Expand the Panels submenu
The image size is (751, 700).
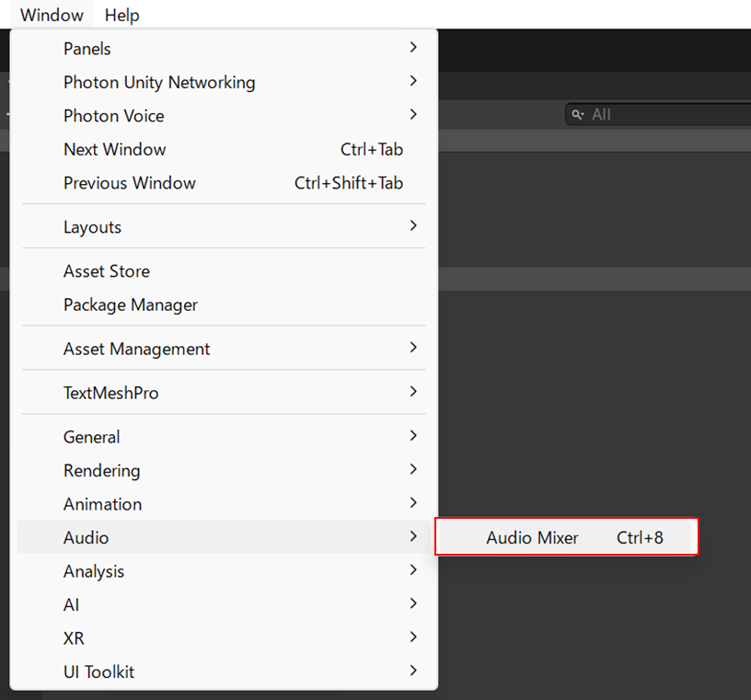(x=224, y=49)
